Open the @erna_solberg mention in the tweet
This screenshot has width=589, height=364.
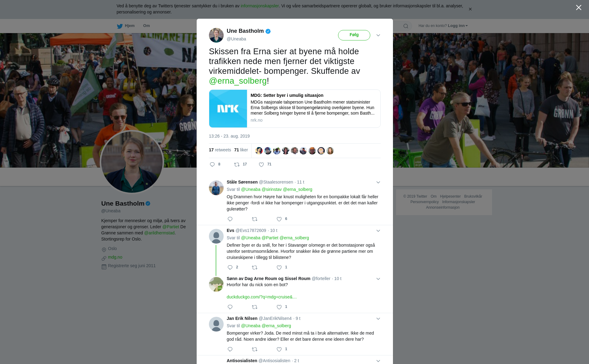tap(238, 81)
